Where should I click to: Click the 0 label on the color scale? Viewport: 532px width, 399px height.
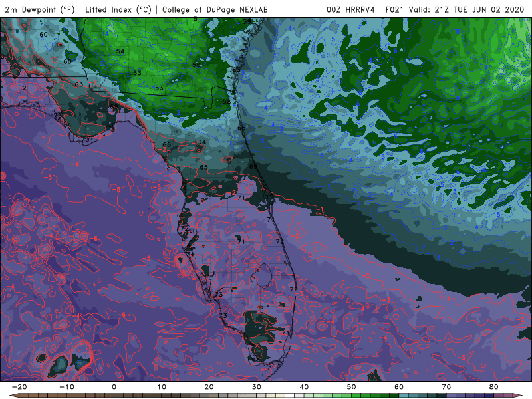tap(114, 387)
